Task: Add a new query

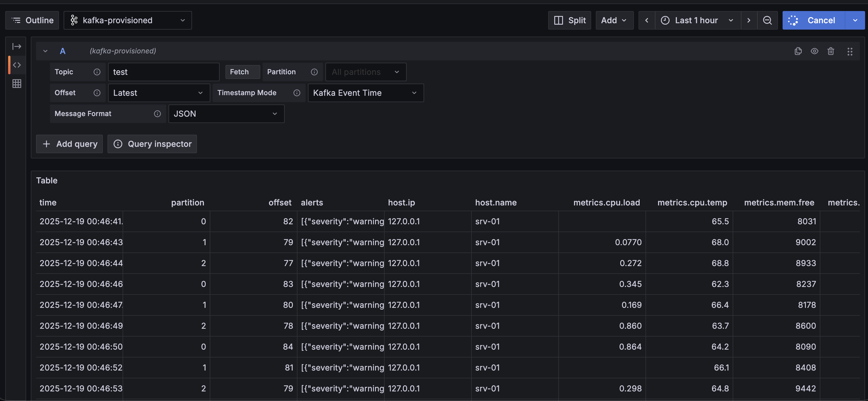Action: pyautogui.click(x=69, y=144)
